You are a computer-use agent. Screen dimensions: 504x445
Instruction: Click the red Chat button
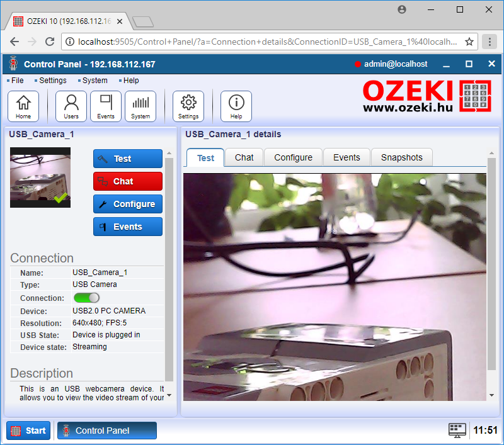128,181
